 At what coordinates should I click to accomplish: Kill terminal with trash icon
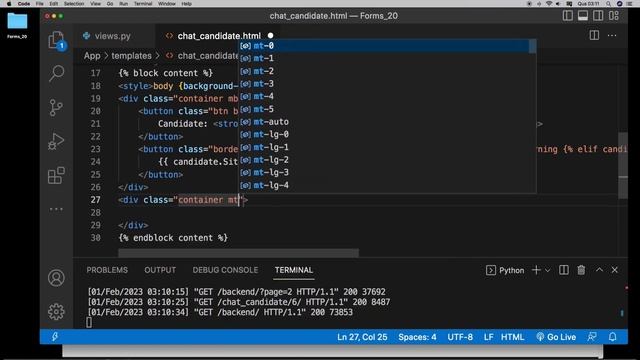[x=581, y=270]
